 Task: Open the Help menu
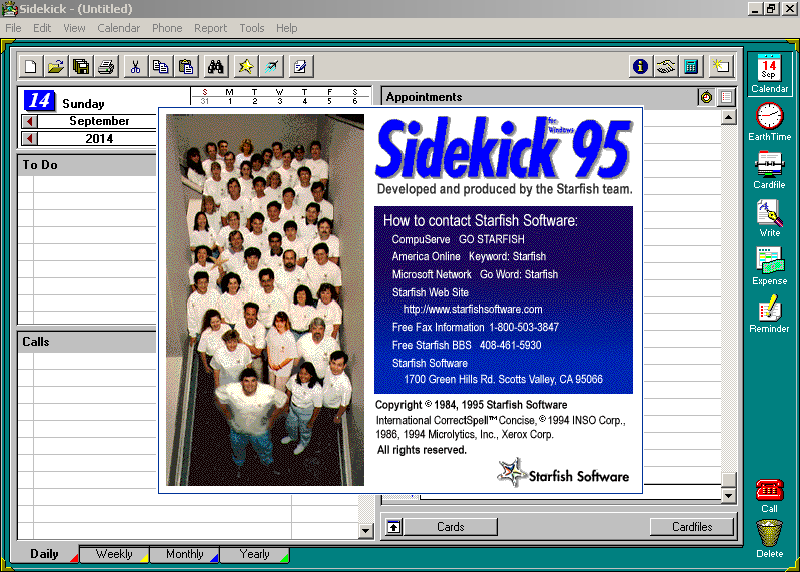coord(286,28)
